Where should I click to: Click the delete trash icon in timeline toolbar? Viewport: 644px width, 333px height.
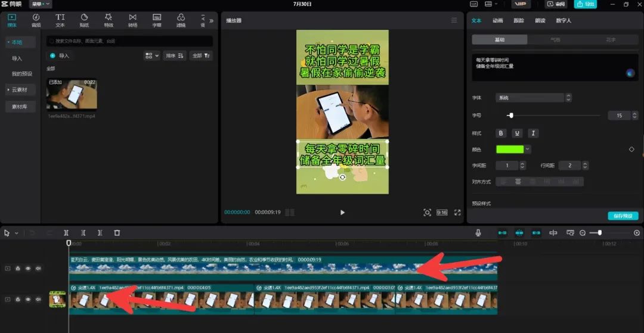click(x=117, y=233)
